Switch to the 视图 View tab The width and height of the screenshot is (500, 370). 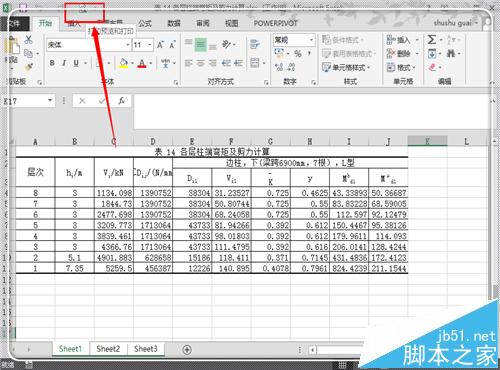coord(231,23)
